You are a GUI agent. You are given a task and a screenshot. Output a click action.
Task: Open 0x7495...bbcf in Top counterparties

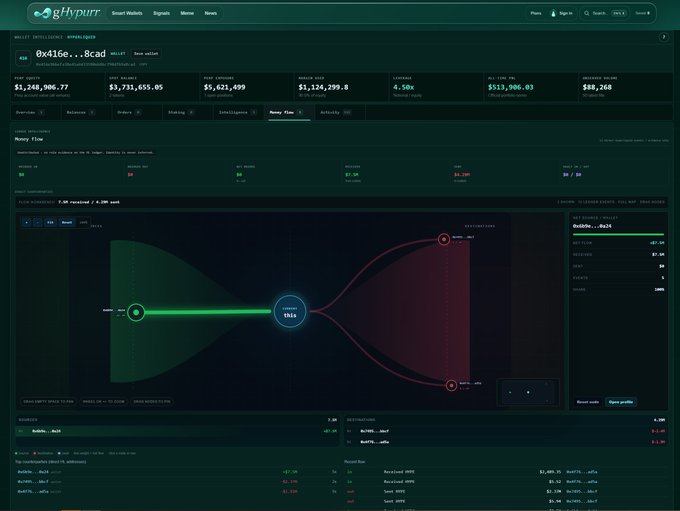(x=33, y=482)
